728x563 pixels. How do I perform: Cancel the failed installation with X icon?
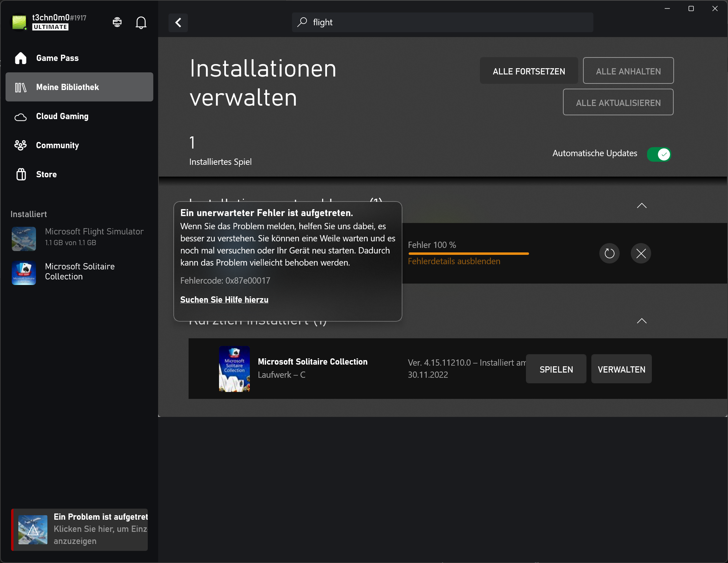(641, 253)
